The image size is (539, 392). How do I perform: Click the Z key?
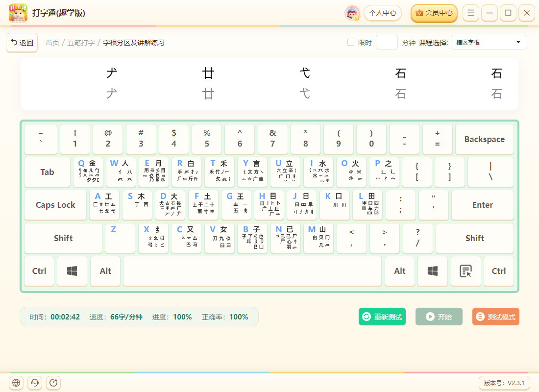[x=120, y=238]
